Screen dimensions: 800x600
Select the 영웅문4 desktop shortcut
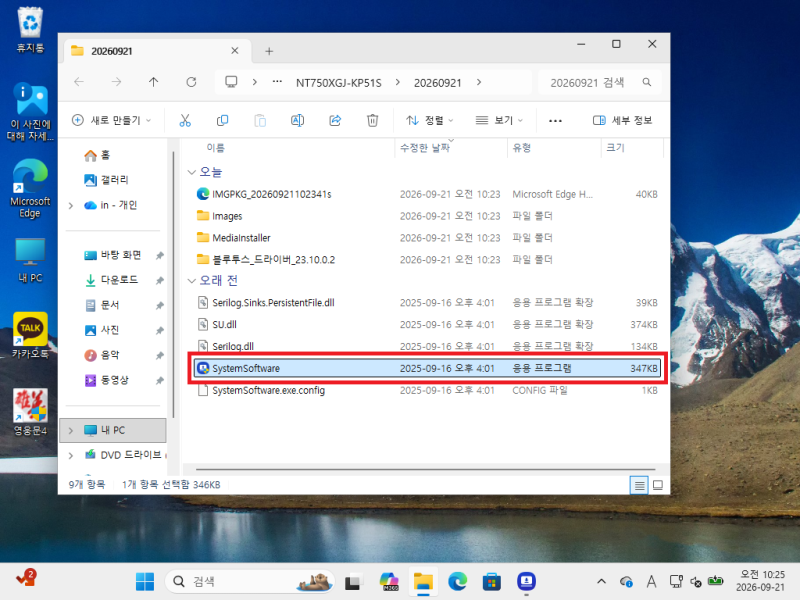point(30,412)
